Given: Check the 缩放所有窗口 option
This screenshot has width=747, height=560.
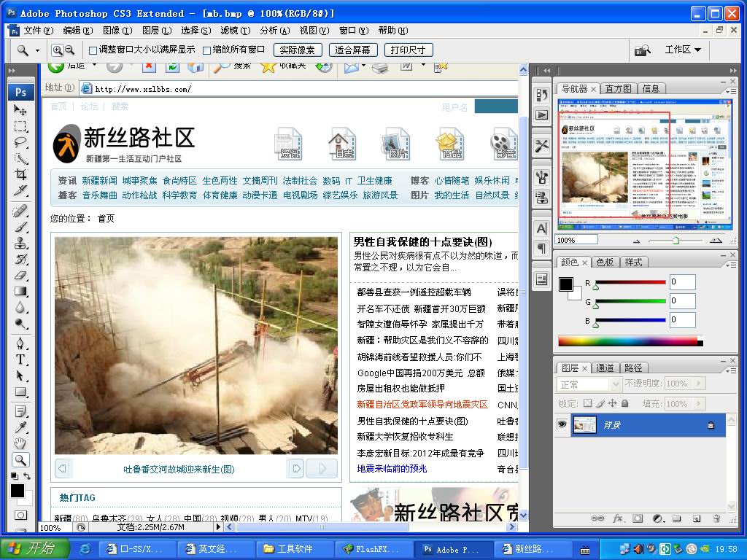Looking at the screenshot, I should (206, 50).
